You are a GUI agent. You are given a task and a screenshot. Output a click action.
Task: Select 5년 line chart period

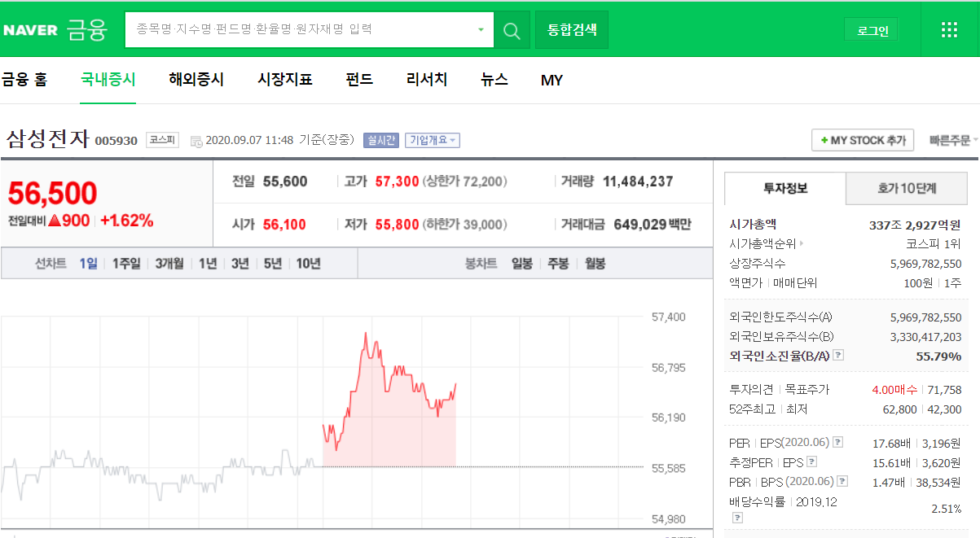click(273, 264)
